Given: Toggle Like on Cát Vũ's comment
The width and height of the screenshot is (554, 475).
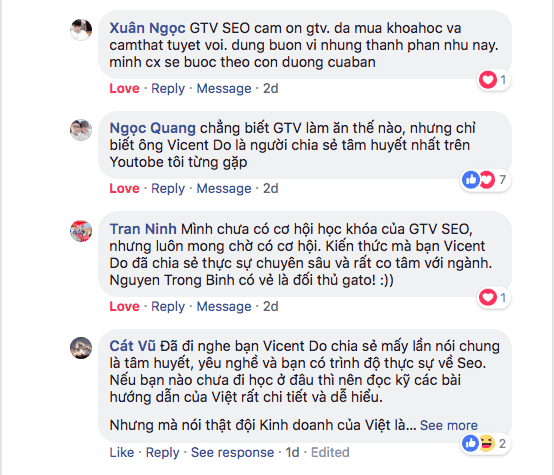Looking at the screenshot, I should 122,452.
